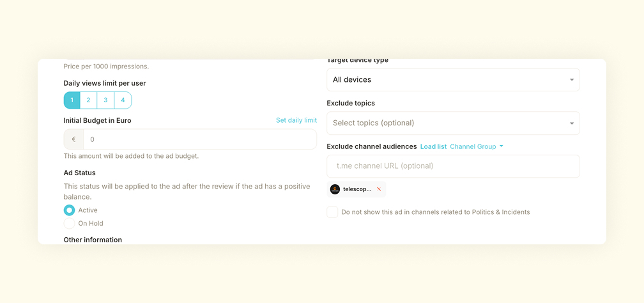The width and height of the screenshot is (644, 303).
Task: Select daily views limit of 1
Action: pyautogui.click(x=72, y=100)
